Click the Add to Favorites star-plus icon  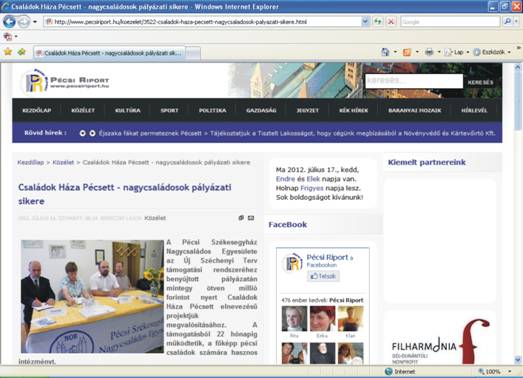click(22, 52)
